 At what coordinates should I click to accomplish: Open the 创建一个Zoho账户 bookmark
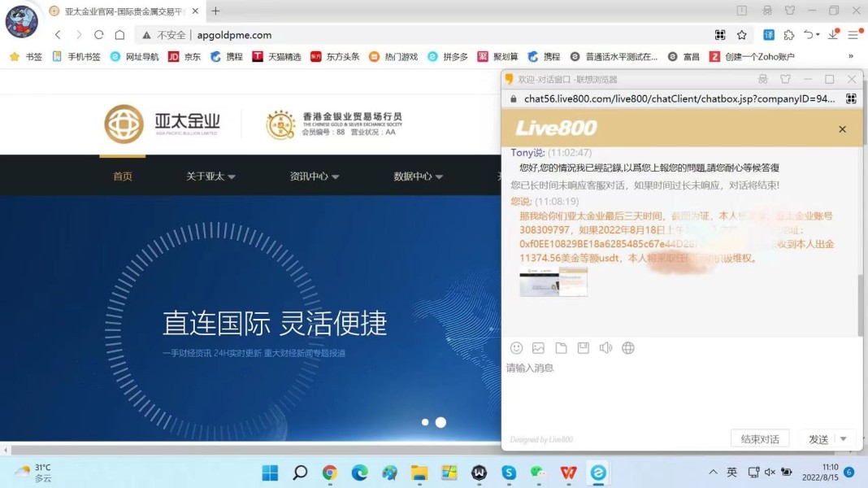coord(753,56)
